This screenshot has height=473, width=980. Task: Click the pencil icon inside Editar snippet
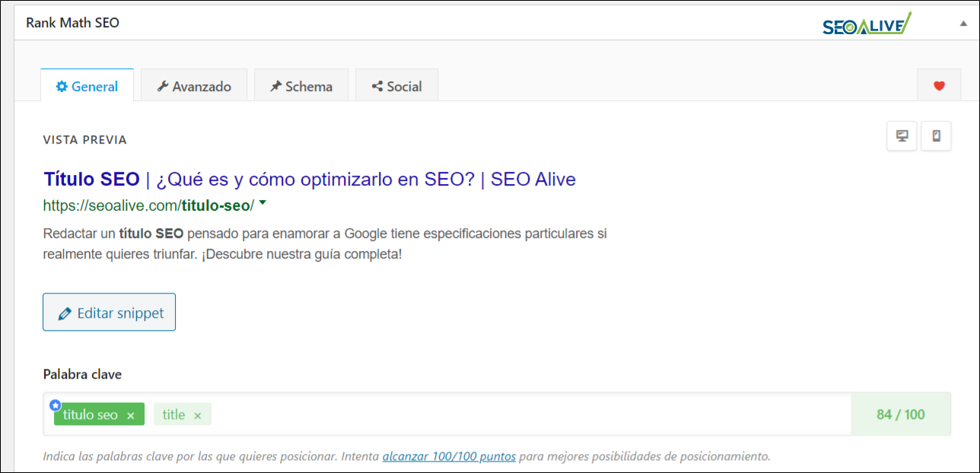tap(65, 313)
